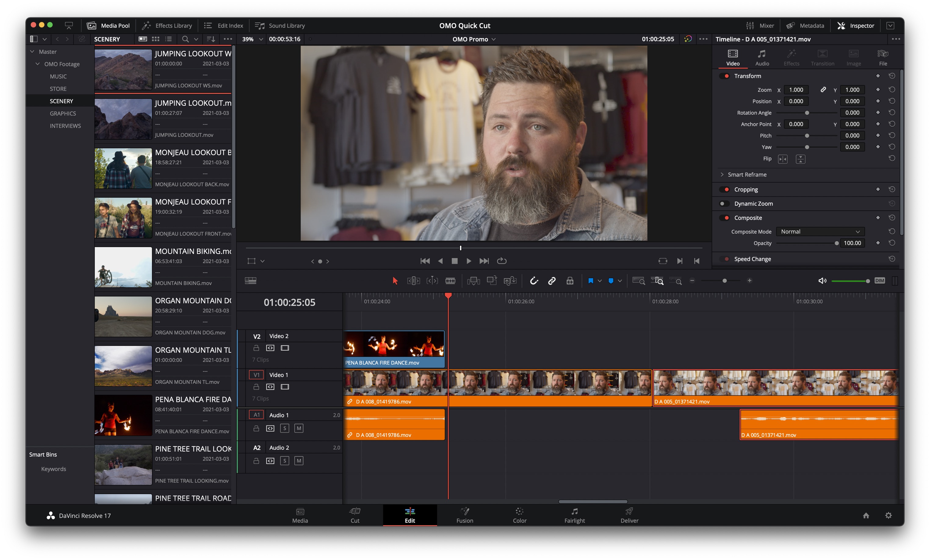Collapse the OMO Footage bin
The width and height of the screenshot is (930, 560).
tap(37, 64)
